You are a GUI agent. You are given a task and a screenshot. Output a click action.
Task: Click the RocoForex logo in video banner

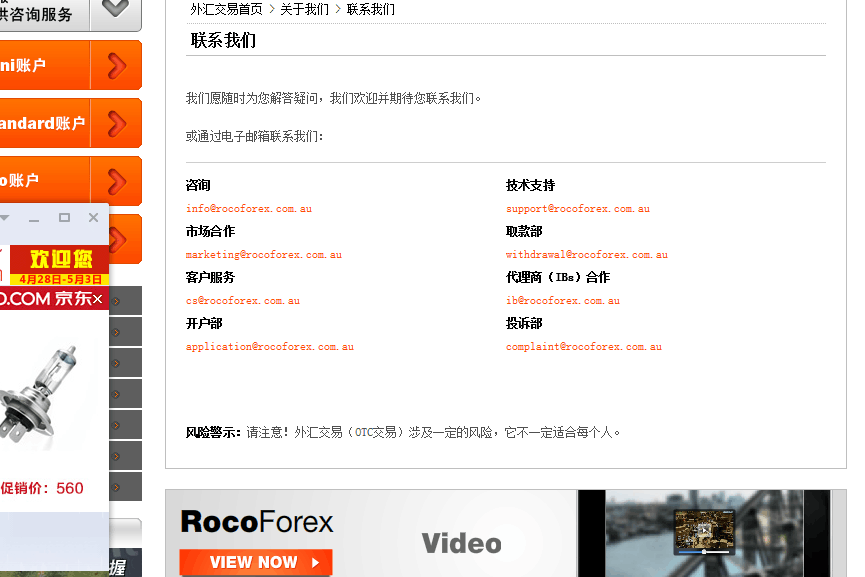click(x=257, y=522)
